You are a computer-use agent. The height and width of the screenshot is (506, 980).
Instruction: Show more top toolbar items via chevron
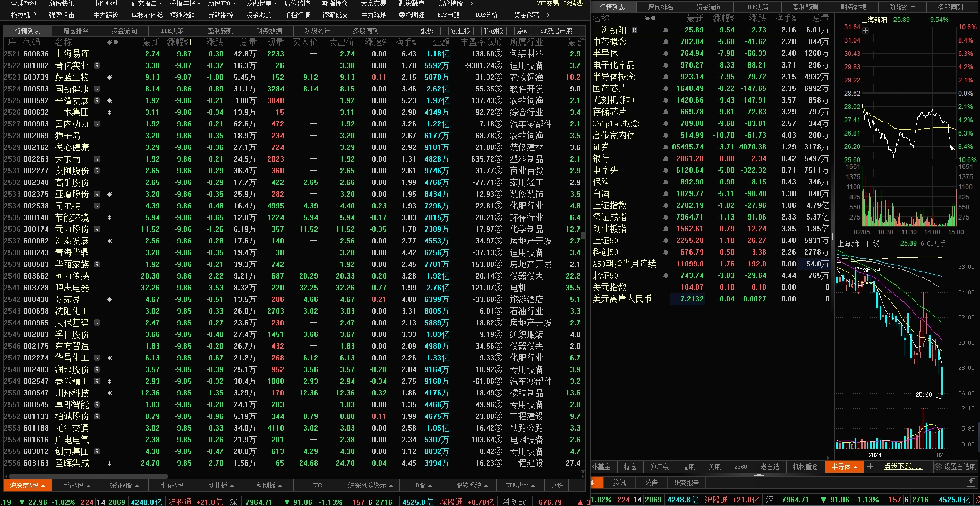pyautogui.click(x=473, y=3)
